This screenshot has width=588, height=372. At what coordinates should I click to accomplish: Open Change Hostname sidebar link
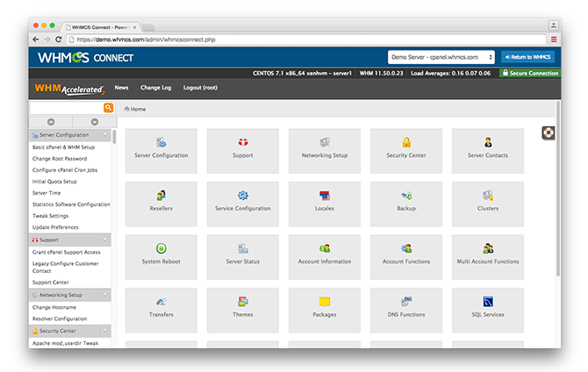(54, 307)
